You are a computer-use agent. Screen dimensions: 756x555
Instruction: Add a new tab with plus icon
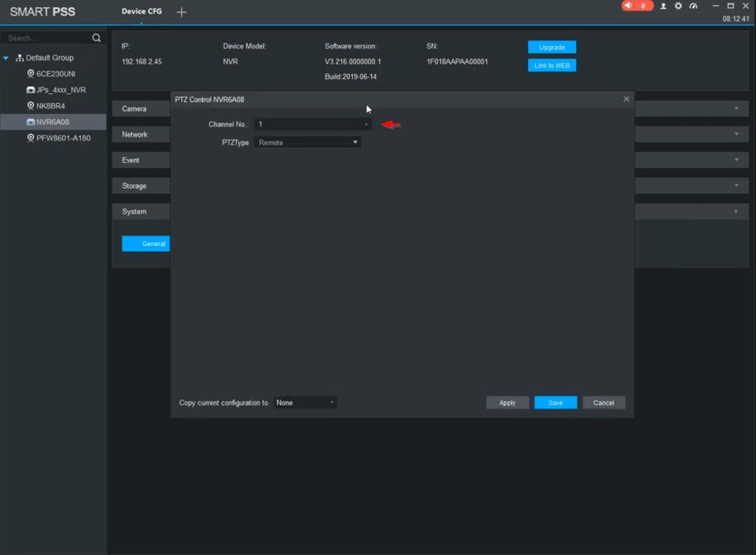point(181,12)
